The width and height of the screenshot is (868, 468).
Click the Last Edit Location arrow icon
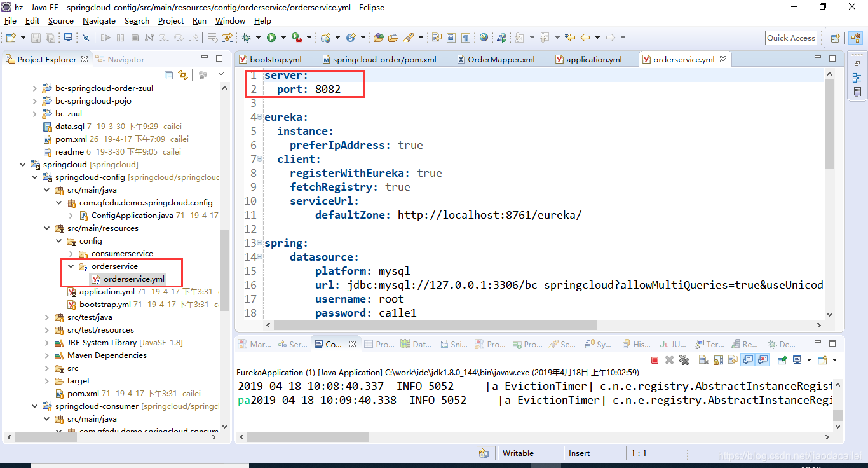(x=570, y=38)
